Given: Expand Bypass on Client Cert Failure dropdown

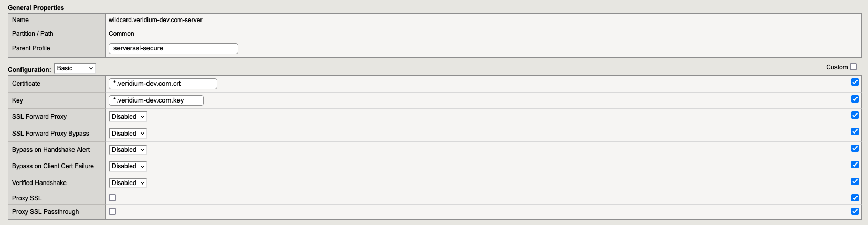Looking at the screenshot, I should tap(128, 166).
